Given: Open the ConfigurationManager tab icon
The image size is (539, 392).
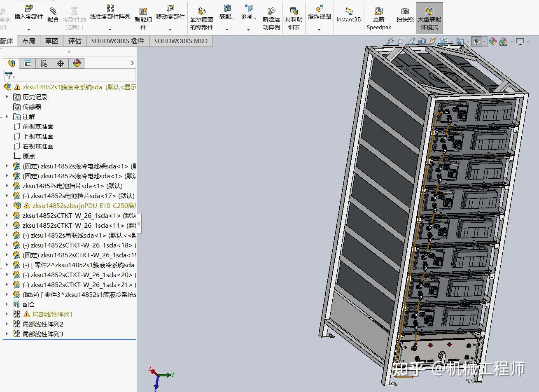Looking at the screenshot, I should [x=44, y=63].
